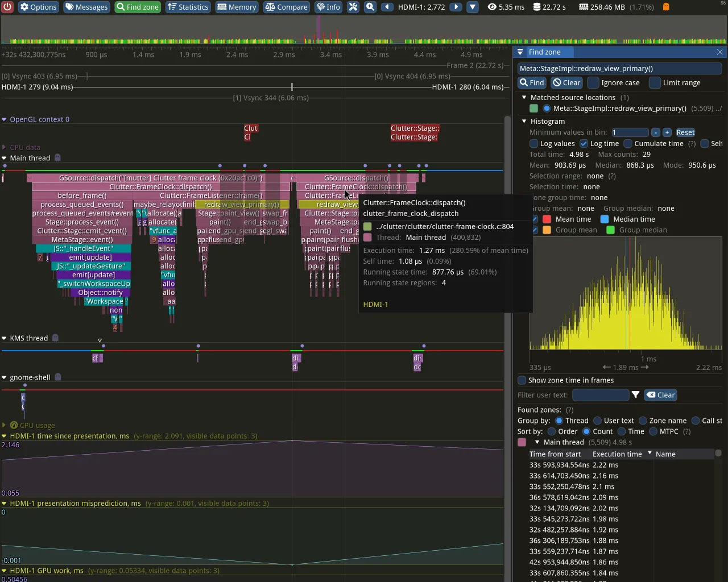
Task: Collapse the KMS thread row
Action: pyautogui.click(x=5, y=338)
